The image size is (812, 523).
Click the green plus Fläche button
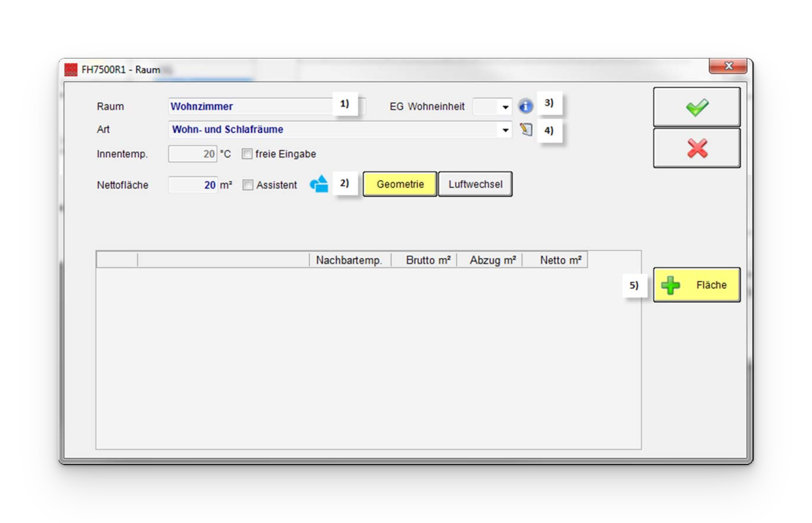click(x=697, y=285)
